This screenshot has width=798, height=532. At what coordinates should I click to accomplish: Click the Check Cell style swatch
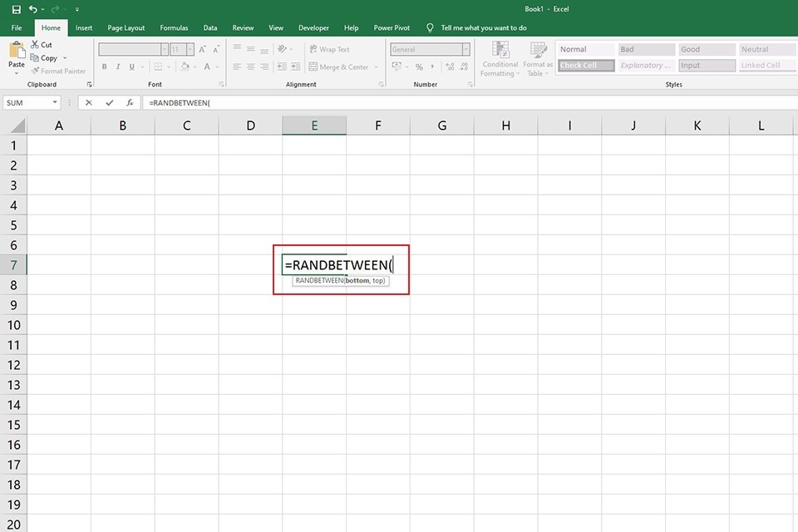(x=586, y=65)
